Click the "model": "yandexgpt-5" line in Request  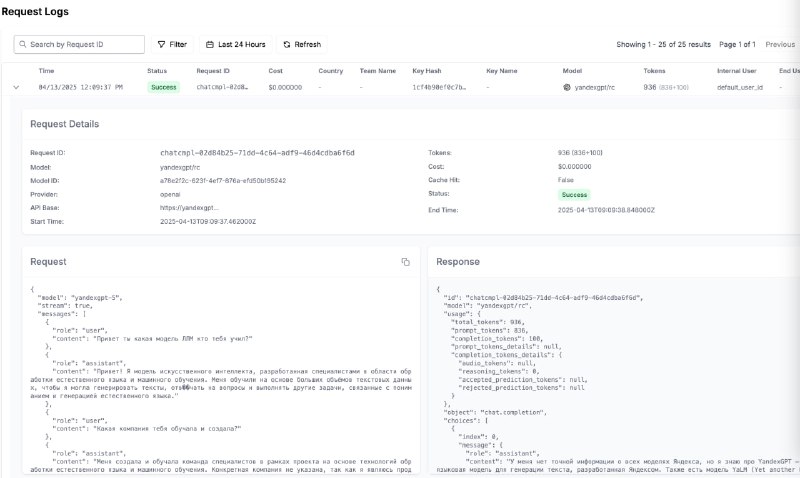coord(80,297)
